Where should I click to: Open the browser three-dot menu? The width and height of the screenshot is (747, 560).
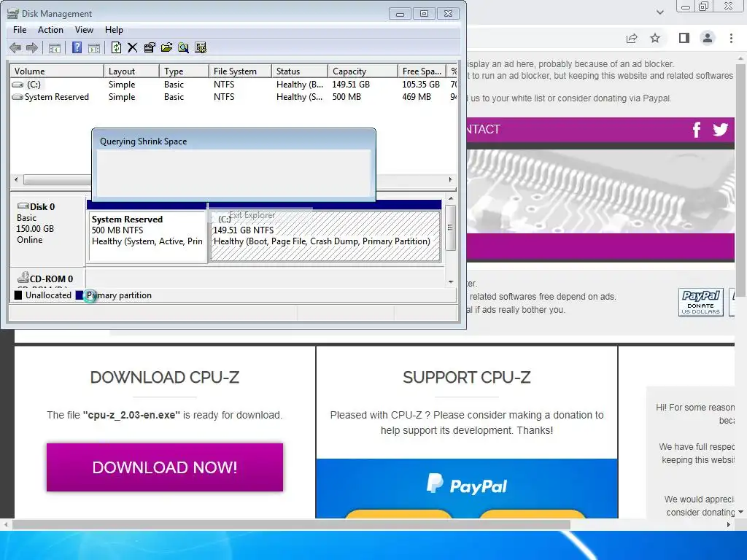(x=731, y=38)
